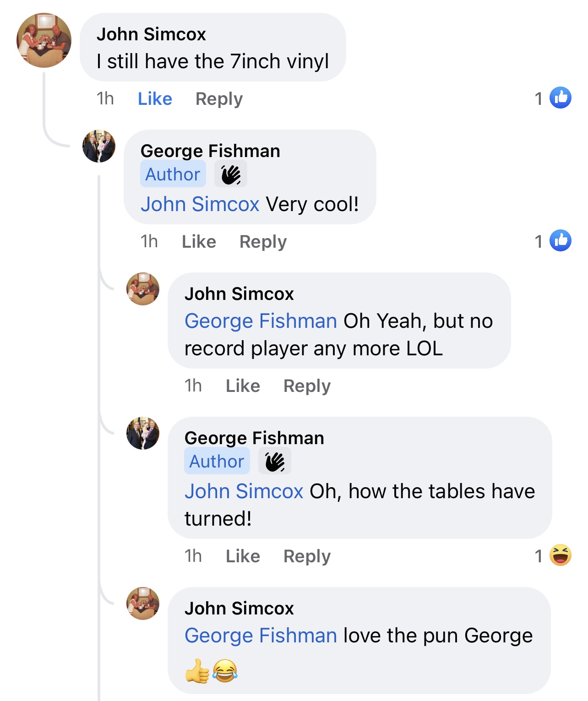588x701 pixels.
Task: Reply to the "no record player" comment
Action: 307,386
